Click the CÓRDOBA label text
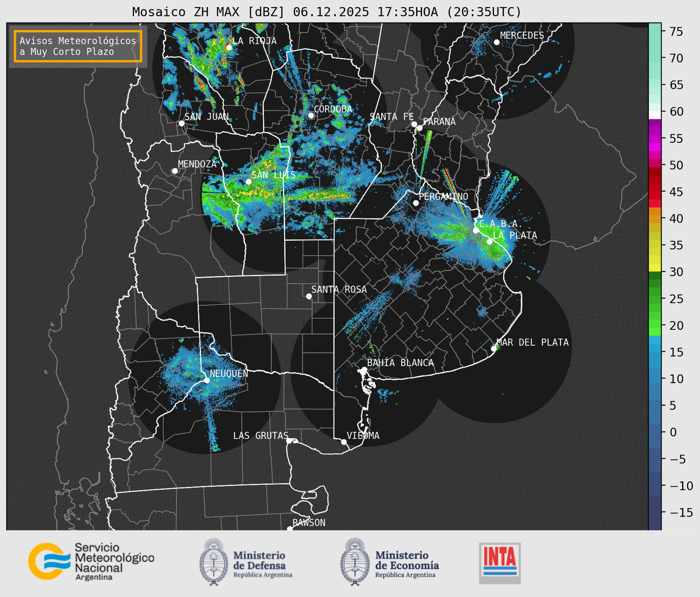The width and height of the screenshot is (700, 597). pyautogui.click(x=333, y=109)
